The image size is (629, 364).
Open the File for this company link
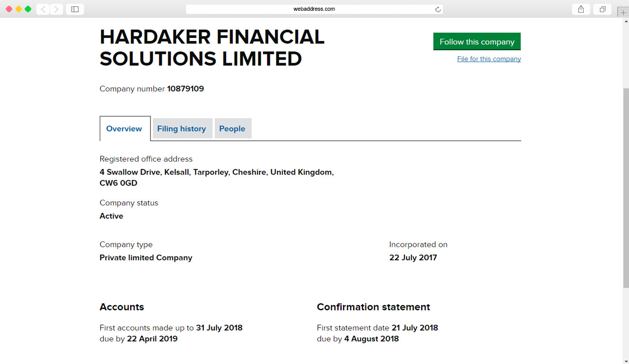pyautogui.click(x=489, y=59)
